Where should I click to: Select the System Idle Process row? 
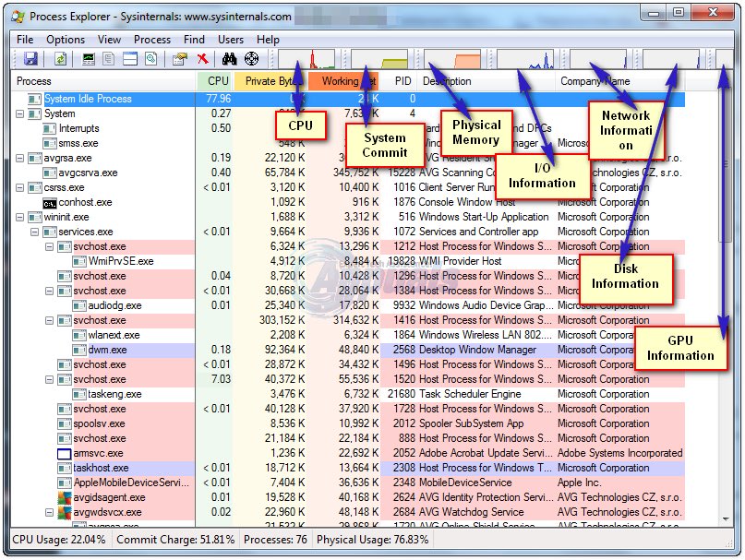click(348, 99)
